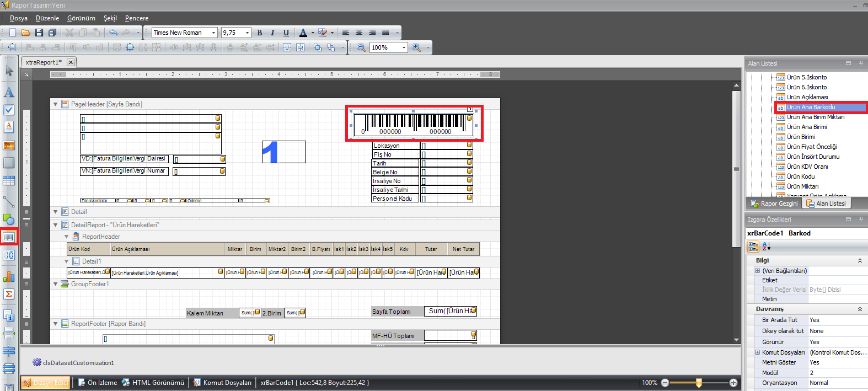Click the Bring to Front icon
Viewport: 868px width, 391px height.
pyautogui.click(x=318, y=47)
